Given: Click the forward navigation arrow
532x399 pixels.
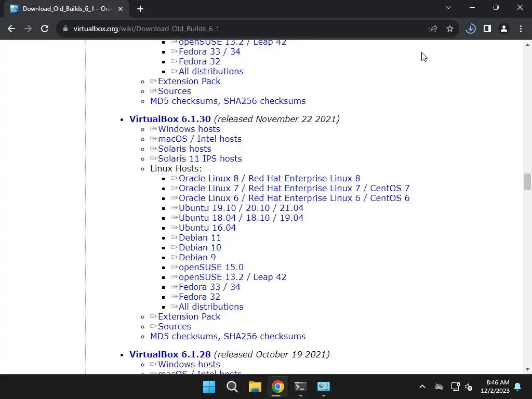Looking at the screenshot, I should click(28, 29).
